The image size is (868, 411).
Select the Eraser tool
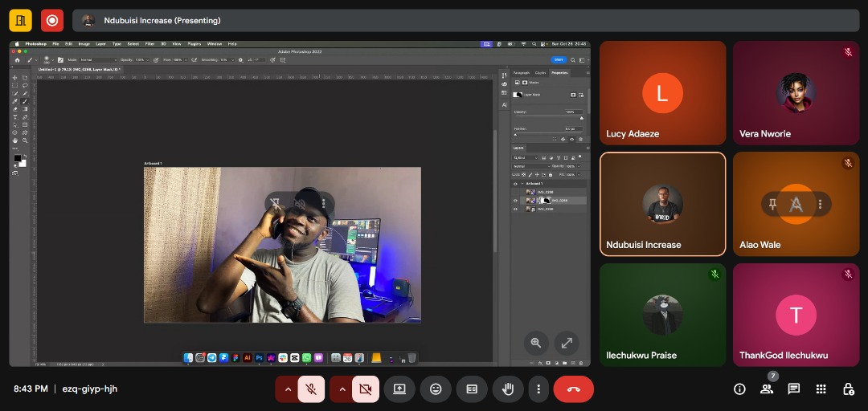15,109
